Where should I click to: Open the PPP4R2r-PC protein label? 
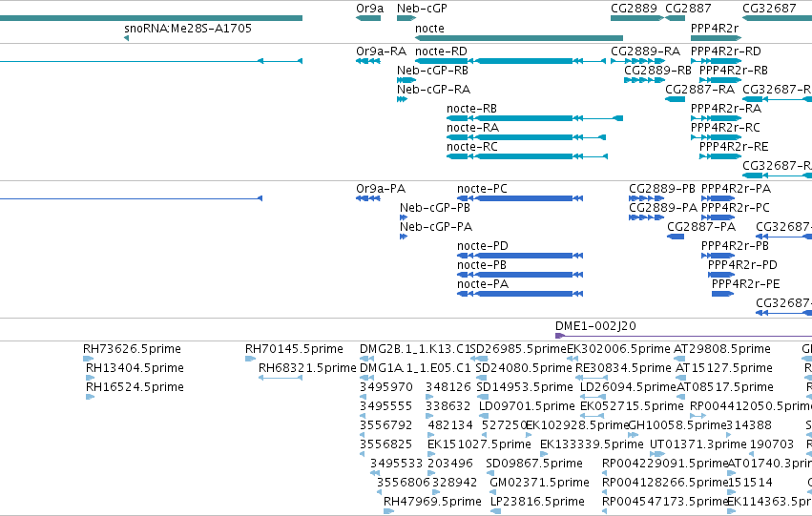point(736,208)
